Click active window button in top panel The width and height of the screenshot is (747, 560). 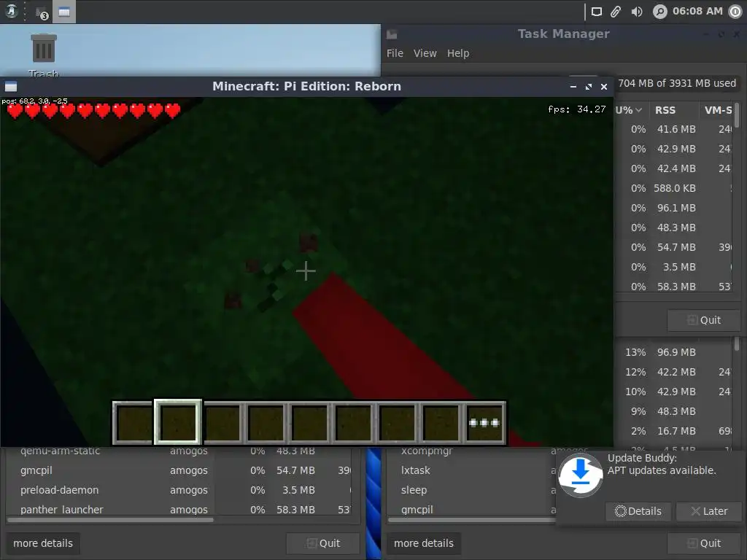[64, 12]
